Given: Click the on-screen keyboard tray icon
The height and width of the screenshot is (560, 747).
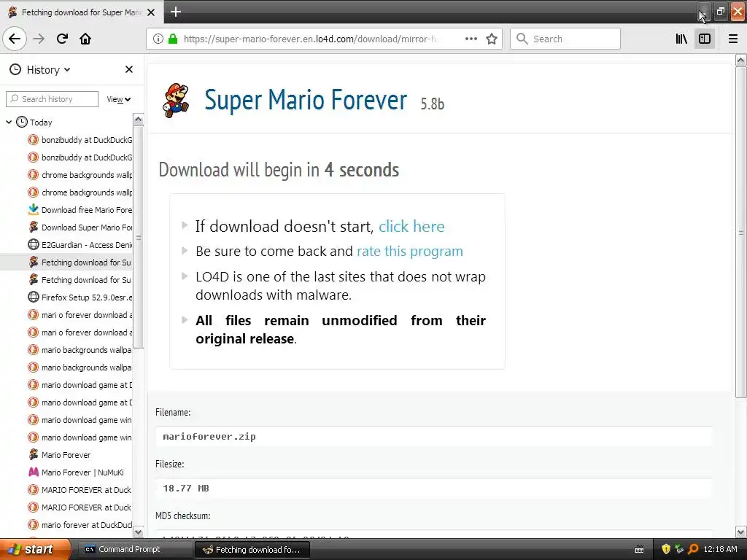Looking at the screenshot, I should coord(639,550).
